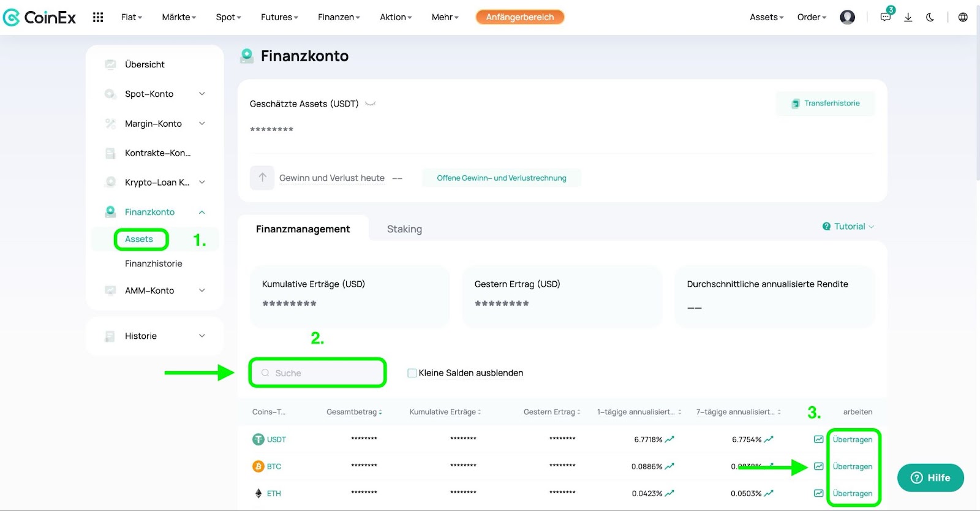The image size is (980, 511).
Task: Open the Spot navigation menu
Action: [228, 17]
